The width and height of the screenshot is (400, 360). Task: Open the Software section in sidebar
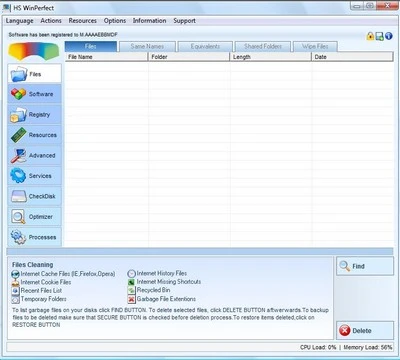pyautogui.click(x=35, y=94)
